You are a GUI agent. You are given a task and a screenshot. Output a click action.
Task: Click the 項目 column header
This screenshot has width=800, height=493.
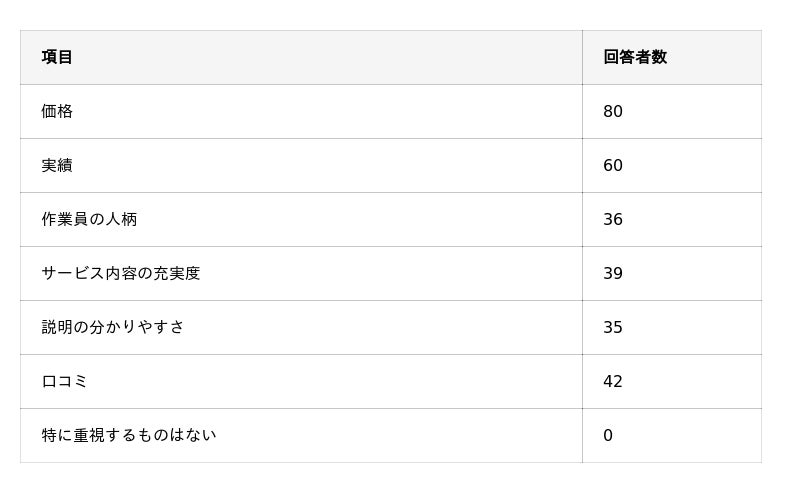coord(57,57)
